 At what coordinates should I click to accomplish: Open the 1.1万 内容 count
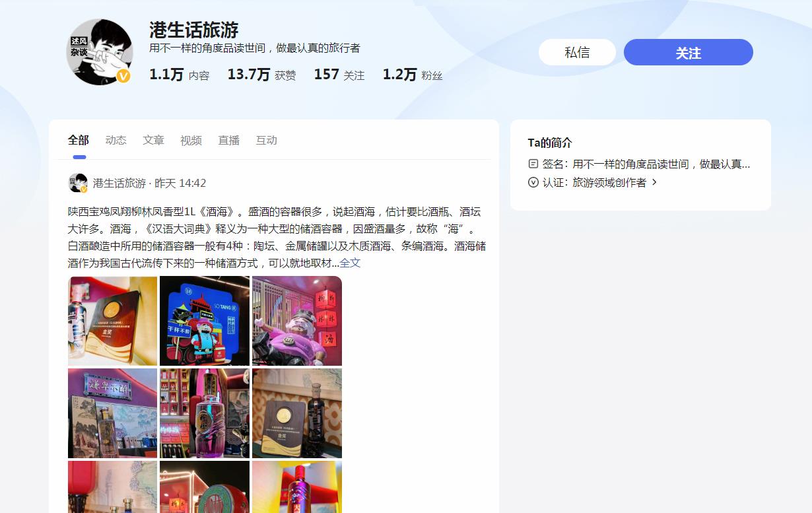[179, 75]
